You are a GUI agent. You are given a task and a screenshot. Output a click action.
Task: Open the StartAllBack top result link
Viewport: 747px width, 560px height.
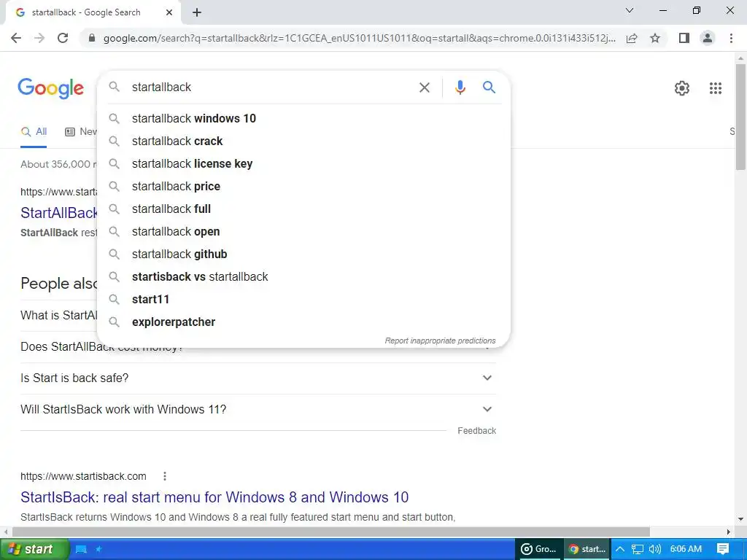(59, 213)
